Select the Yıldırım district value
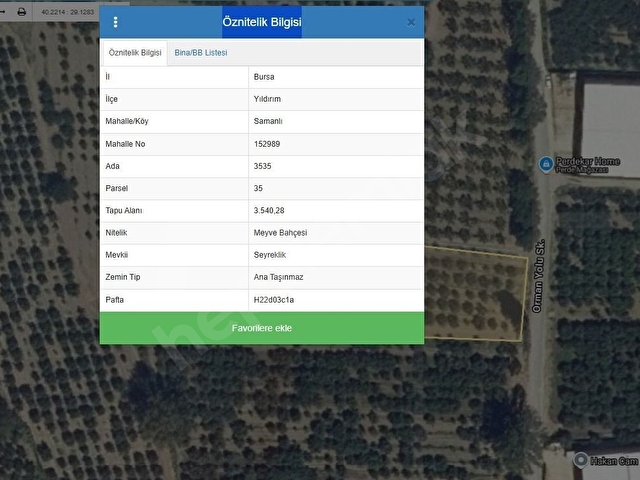 267,99
